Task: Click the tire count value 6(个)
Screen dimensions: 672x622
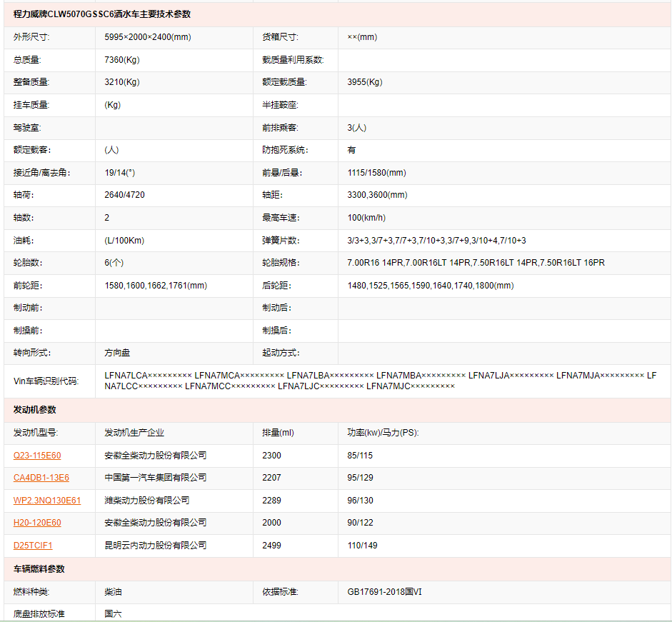Action: (x=114, y=262)
